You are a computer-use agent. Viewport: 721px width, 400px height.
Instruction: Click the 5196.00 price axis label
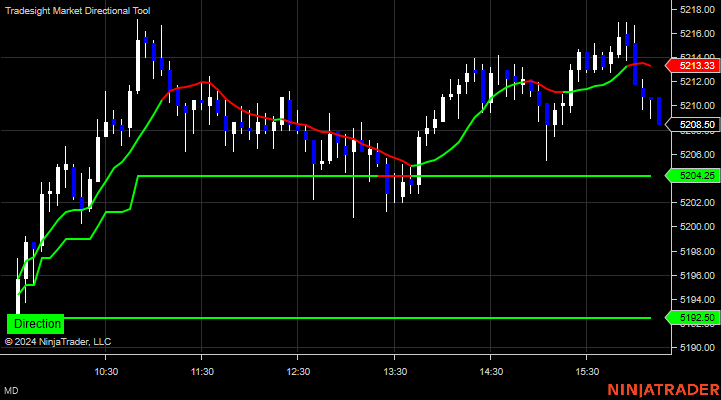click(697, 275)
